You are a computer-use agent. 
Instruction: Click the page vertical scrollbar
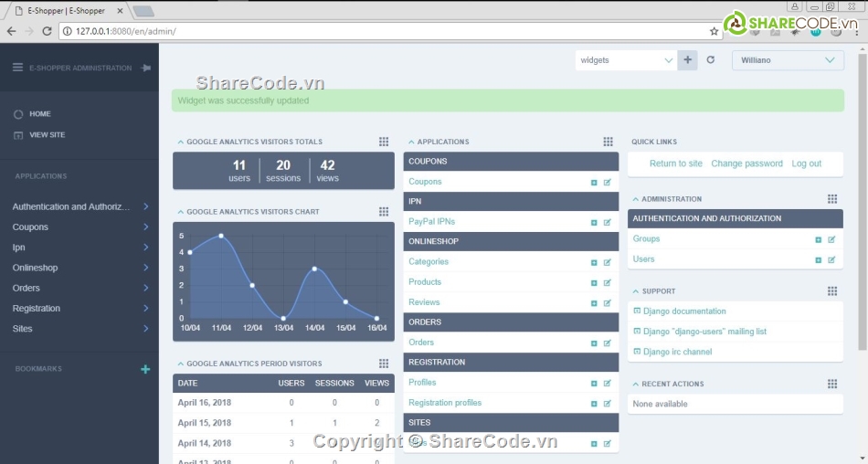tap(863, 202)
